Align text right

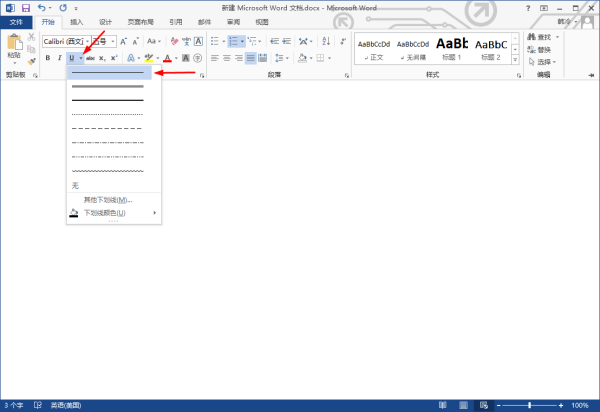point(238,58)
